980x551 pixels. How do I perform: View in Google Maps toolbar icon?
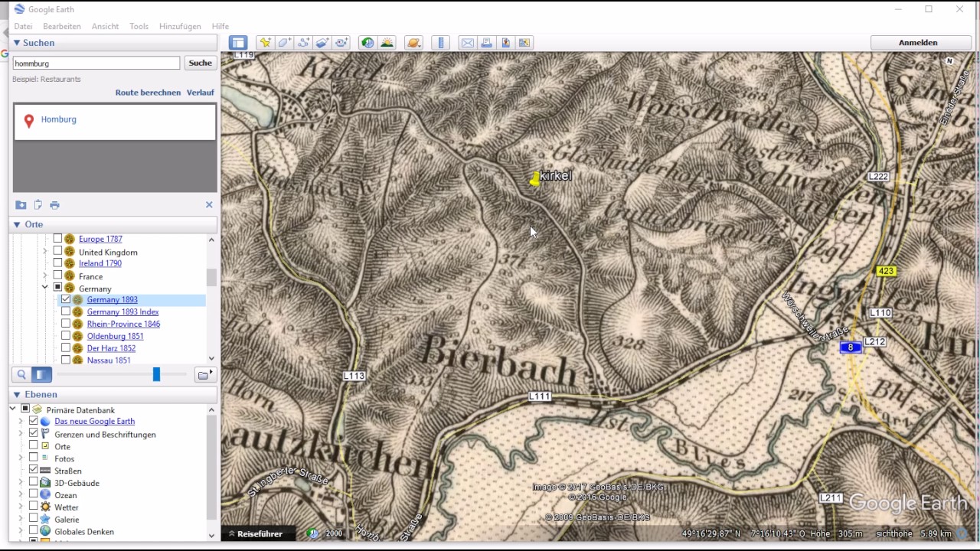524,43
